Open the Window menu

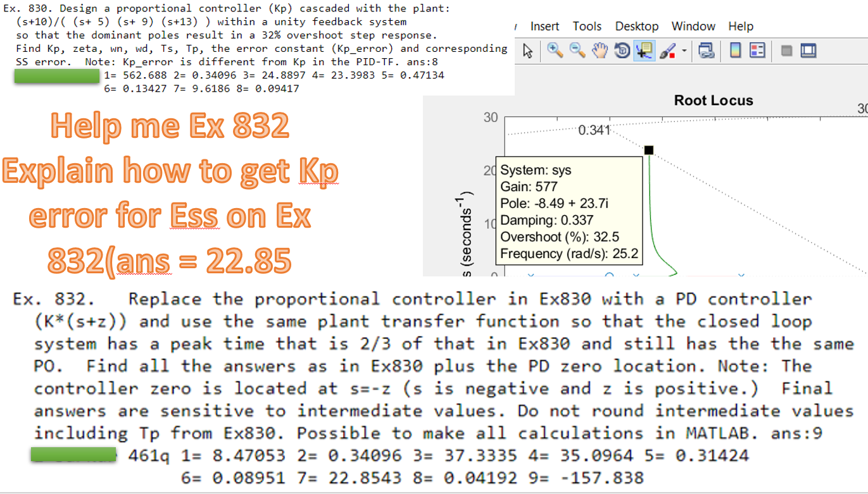[693, 26]
